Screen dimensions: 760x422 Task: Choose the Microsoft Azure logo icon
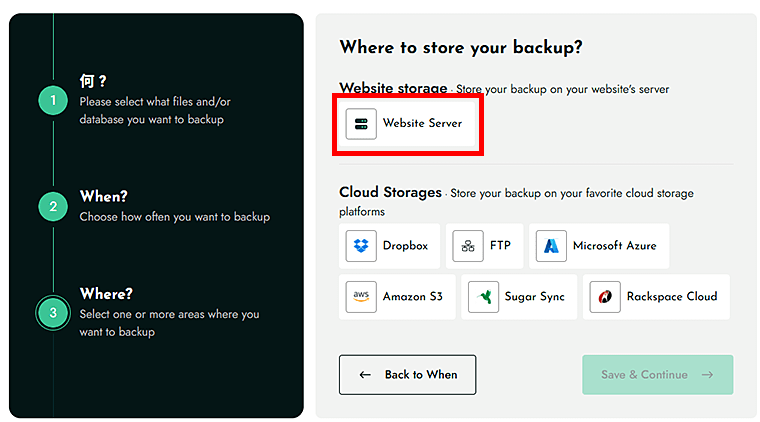(x=551, y=246)
